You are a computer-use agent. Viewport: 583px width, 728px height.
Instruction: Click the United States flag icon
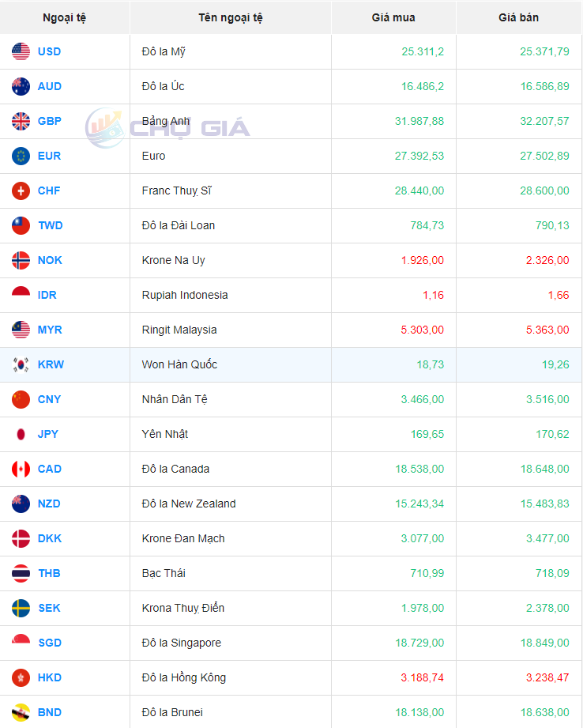(21, 52)
